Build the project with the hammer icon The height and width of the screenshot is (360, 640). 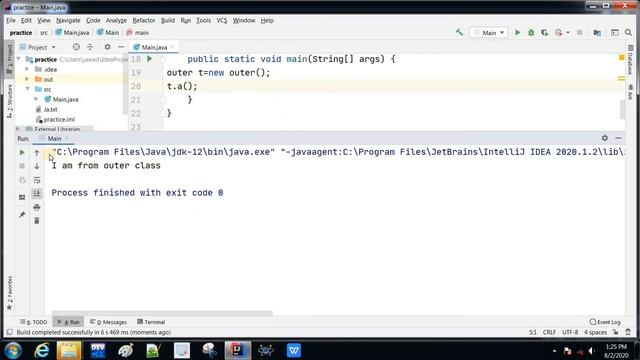click(x=459, y=32)
